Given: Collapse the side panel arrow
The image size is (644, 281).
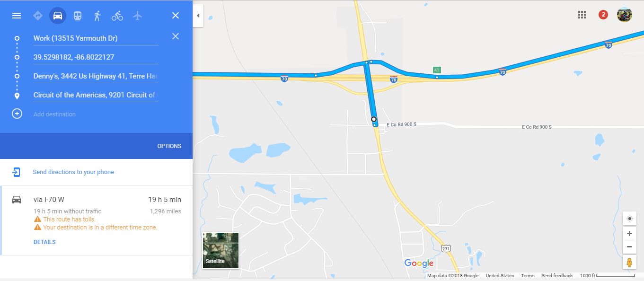Looking at the screenshot, I should click(198, 16).
